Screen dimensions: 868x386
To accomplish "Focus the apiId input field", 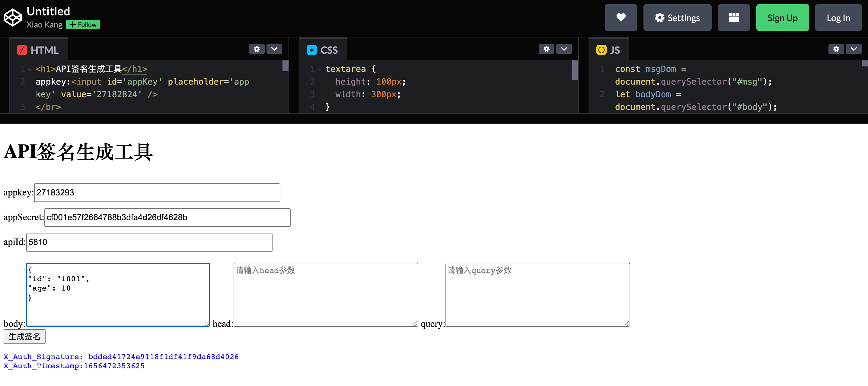I will (x=149, y=242).
